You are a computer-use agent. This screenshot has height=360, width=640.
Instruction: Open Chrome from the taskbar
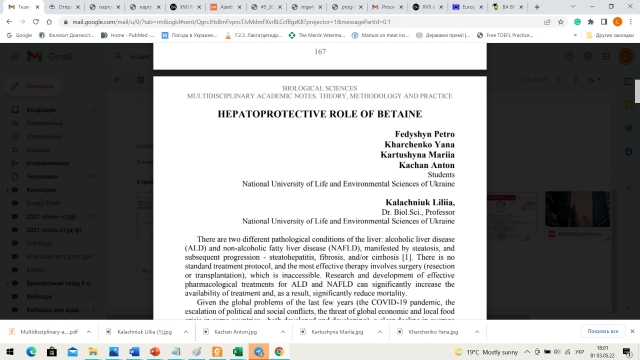[x=279, y=351]
